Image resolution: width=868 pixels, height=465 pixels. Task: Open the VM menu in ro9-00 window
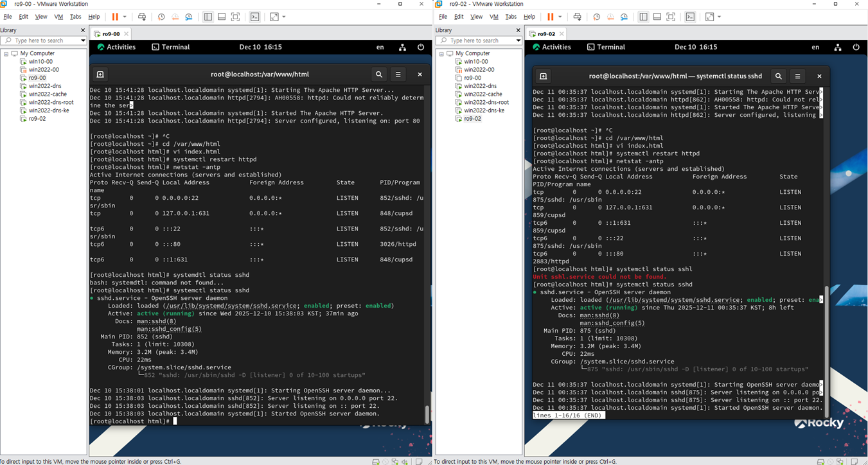coord(58,17)
